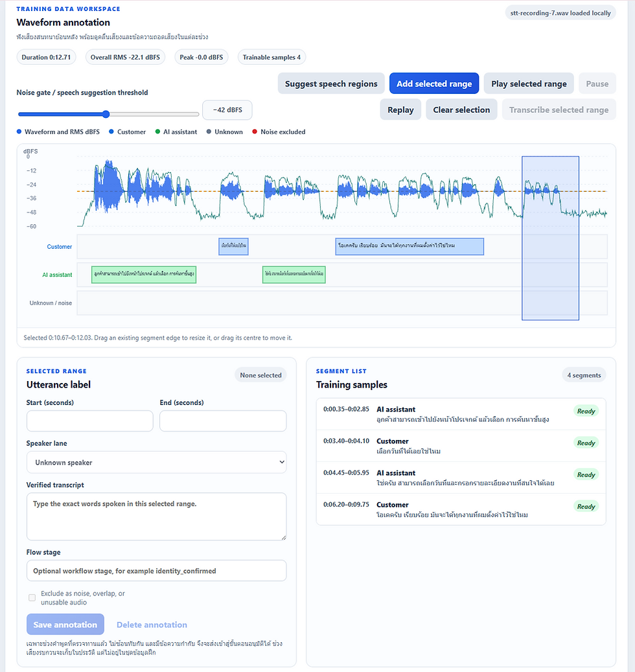
Task: Adjust the noise gate threshold slider
Action: pyautogui.click(x=108, y=114)
